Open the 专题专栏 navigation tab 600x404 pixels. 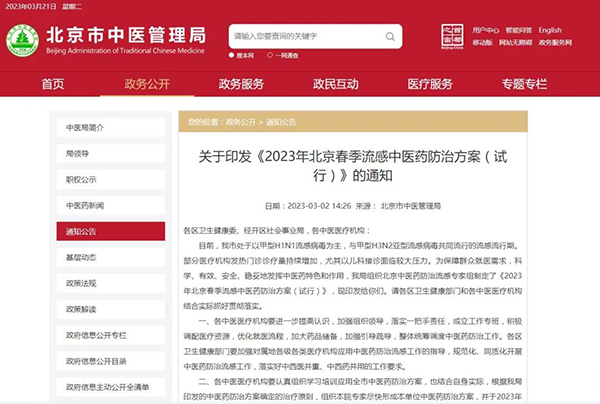click(x=525, y=84)
